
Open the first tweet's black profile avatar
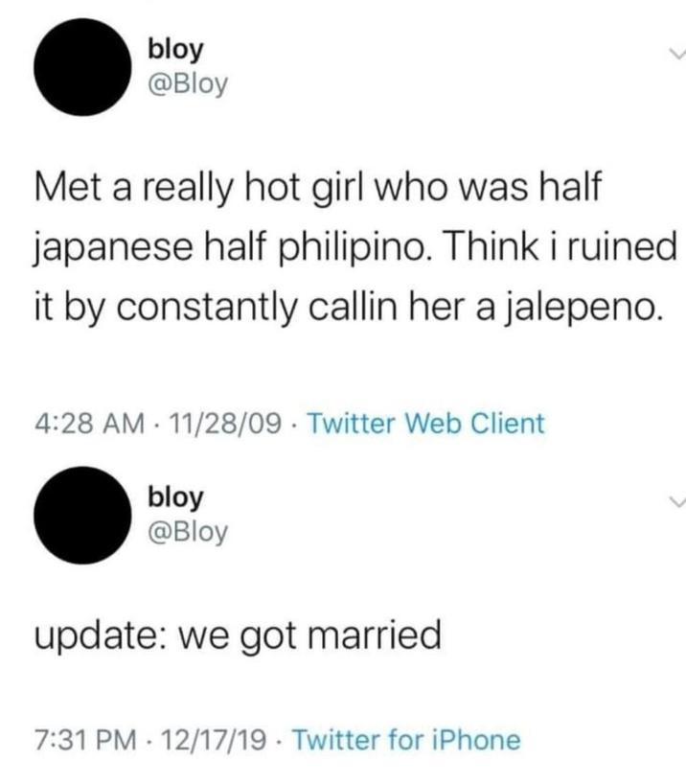[x=82, y=67]
